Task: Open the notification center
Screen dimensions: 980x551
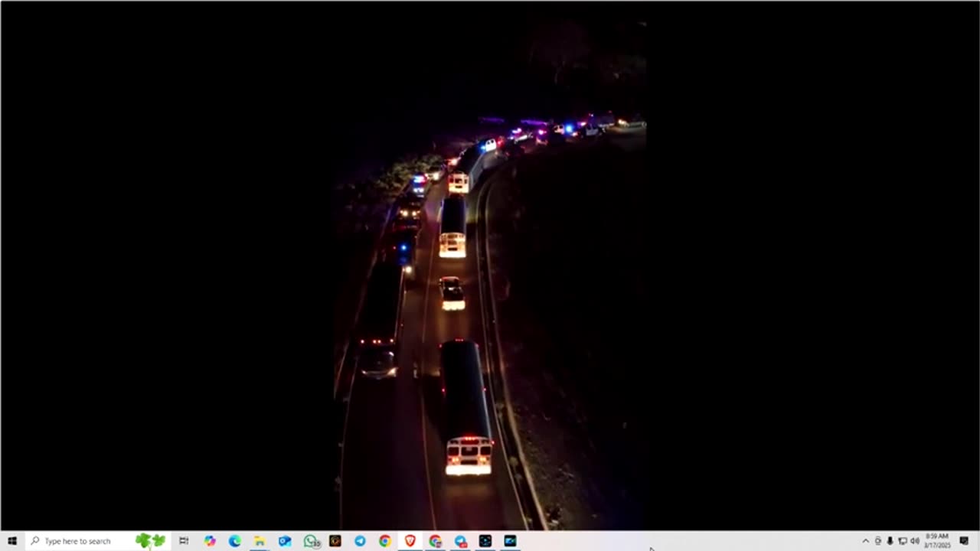Action: click(964, 541)
